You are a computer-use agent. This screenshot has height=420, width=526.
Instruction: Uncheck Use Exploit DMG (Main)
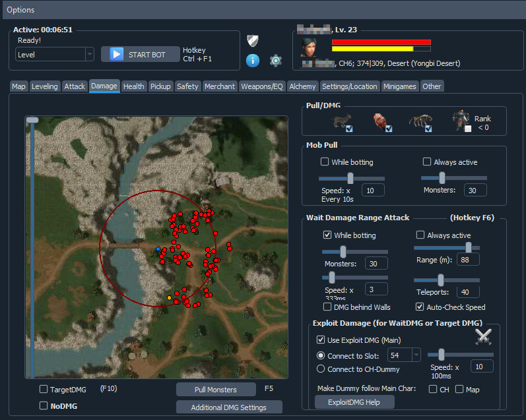tap(320, 340)
